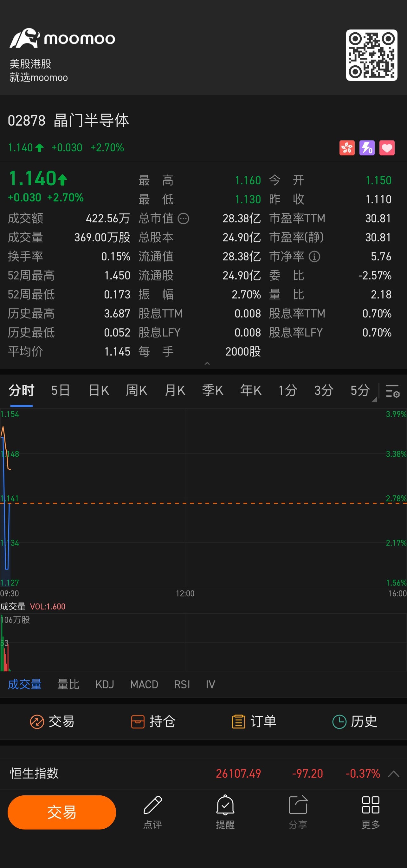Tap the purple lightning zero-commission icon

pyautogui.click(x=367, y=148)
